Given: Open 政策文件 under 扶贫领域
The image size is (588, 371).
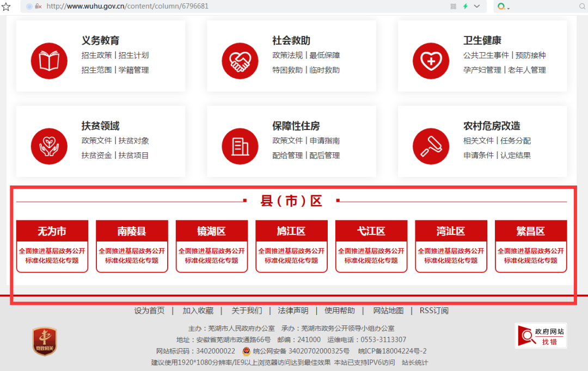Looking at the screenshot, I should coord(96,141).
